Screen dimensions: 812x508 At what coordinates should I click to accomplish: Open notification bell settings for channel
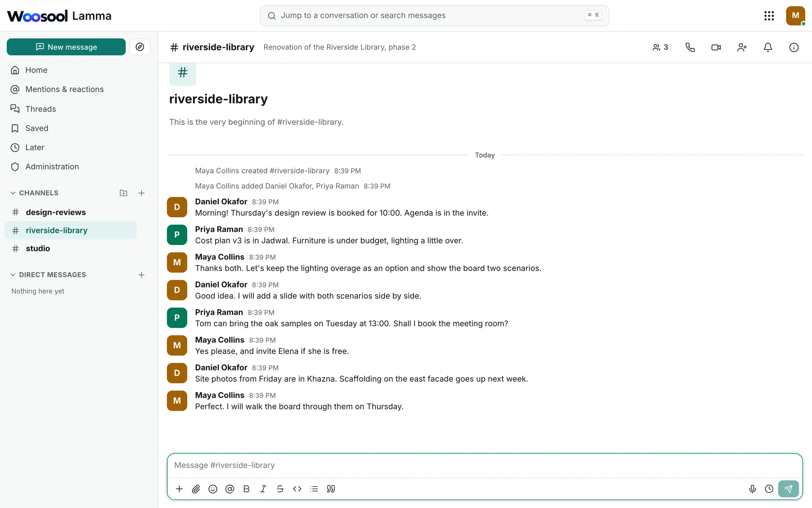[768, 47]
